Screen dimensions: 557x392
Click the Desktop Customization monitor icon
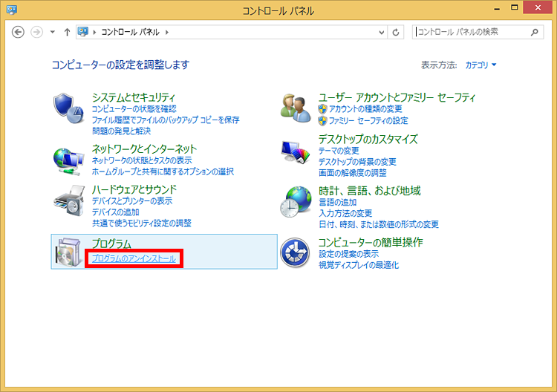[x=296, y=153]
